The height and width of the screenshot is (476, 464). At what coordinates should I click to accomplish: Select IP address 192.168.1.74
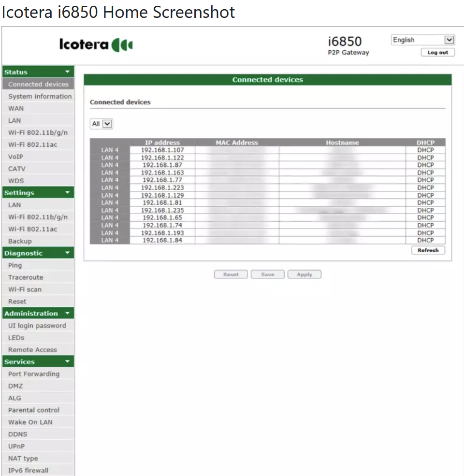click(x=162, y=225)
